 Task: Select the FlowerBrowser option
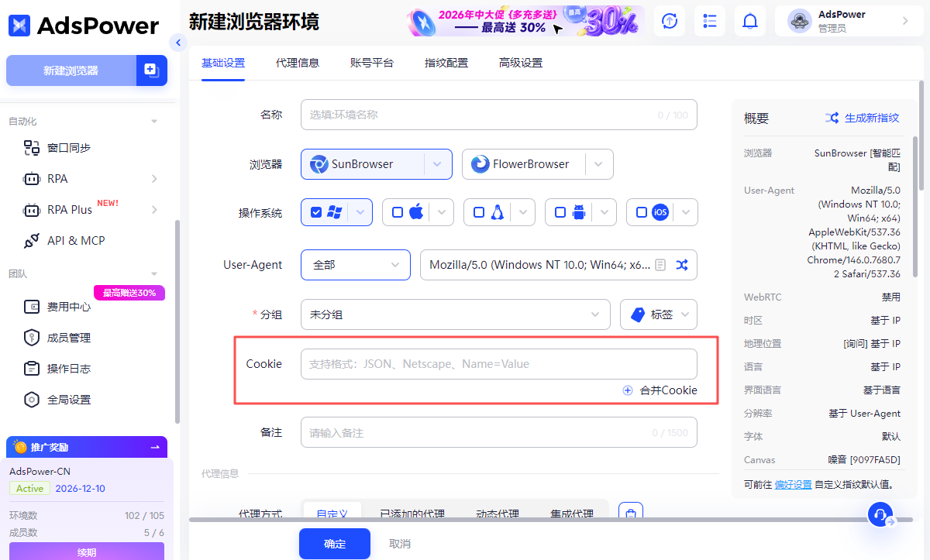click(x=523, y=164)
